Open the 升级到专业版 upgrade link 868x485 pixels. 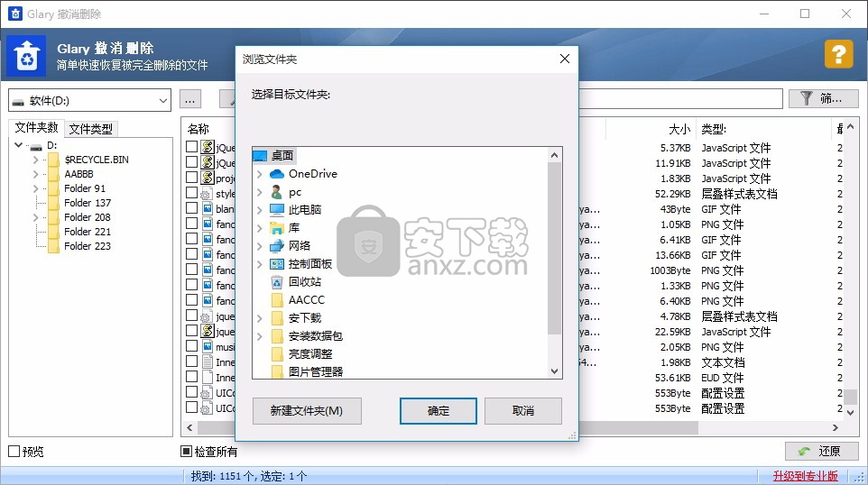(x=806, y=476)
